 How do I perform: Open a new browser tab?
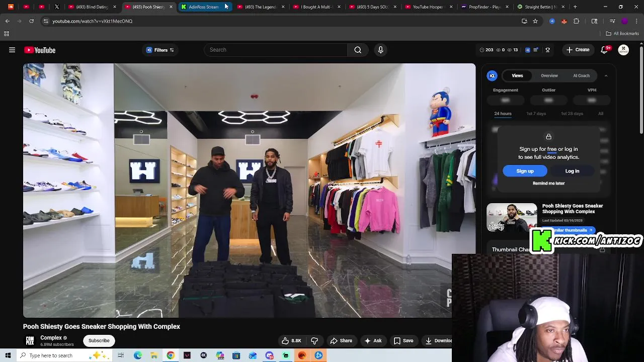(575, 7)
